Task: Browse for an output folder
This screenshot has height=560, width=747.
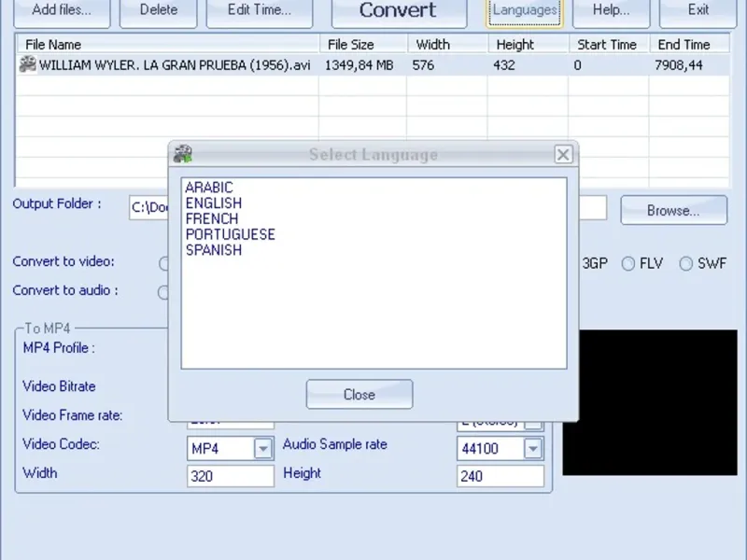Action: click(x=673, y=210)
